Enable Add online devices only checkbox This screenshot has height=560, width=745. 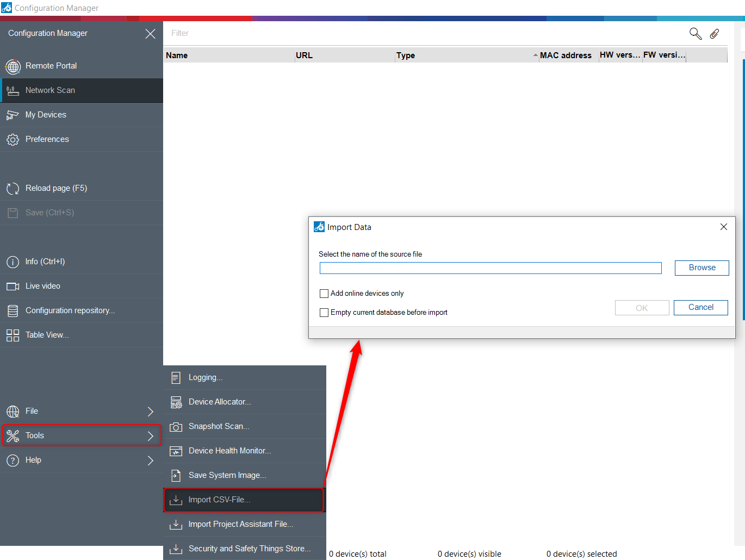(x=324, y=294)
